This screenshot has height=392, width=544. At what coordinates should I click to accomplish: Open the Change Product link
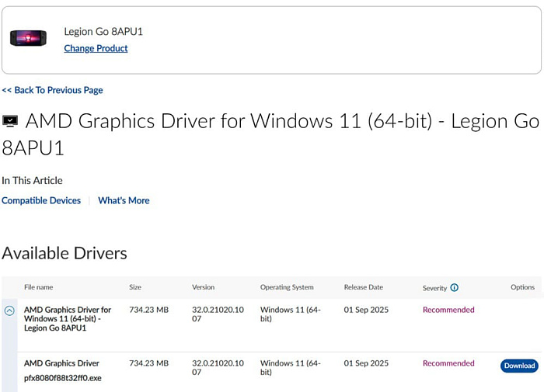tap(96, 48)
